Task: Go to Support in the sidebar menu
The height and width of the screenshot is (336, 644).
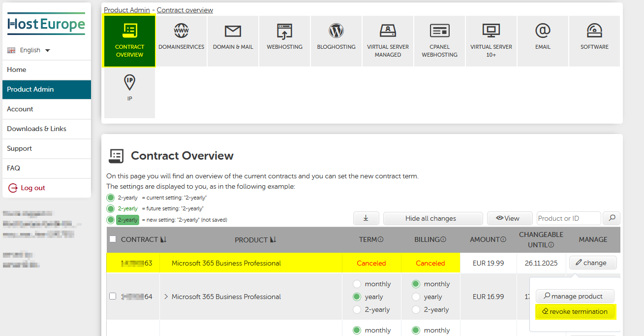Action: [20, 148]
